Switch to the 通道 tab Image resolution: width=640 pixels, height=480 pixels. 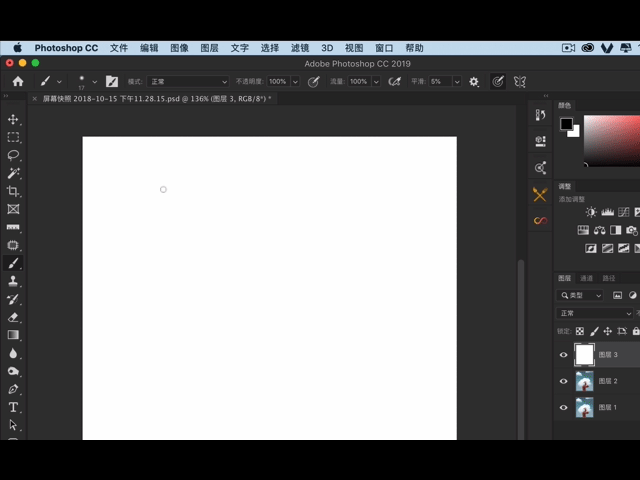point(587,278)
